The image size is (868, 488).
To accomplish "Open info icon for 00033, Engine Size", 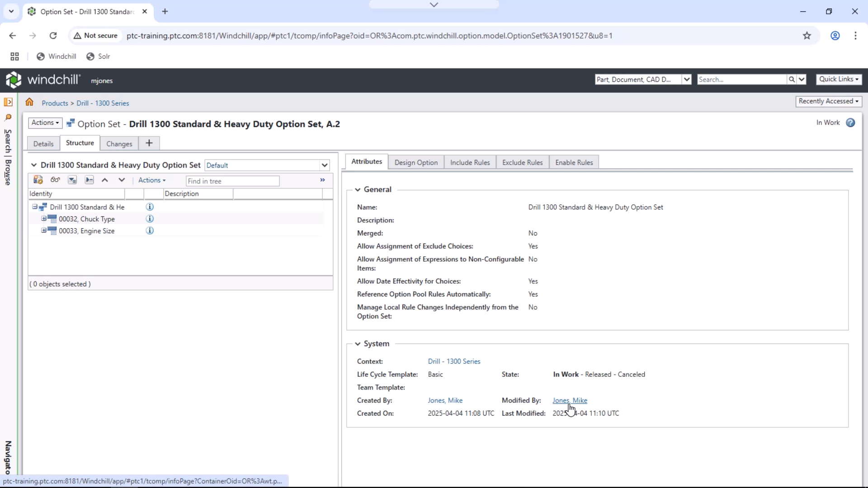I will pyautogui.click(x=150, y=230).
